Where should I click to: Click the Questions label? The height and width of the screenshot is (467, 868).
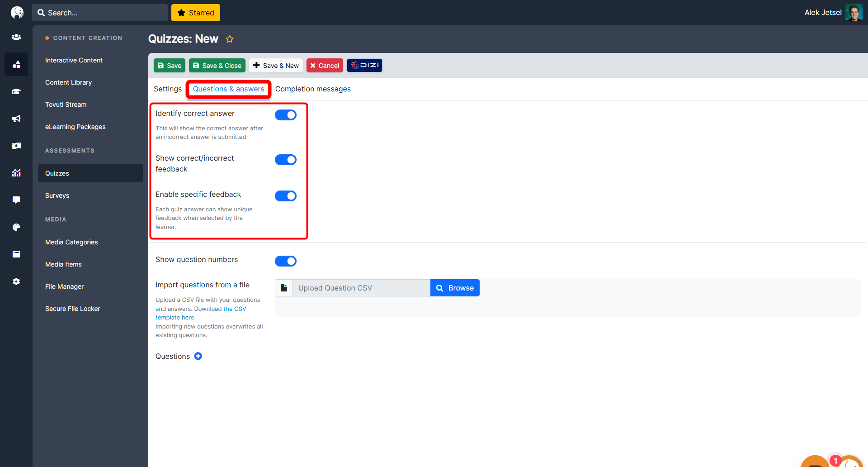[173, 356]
